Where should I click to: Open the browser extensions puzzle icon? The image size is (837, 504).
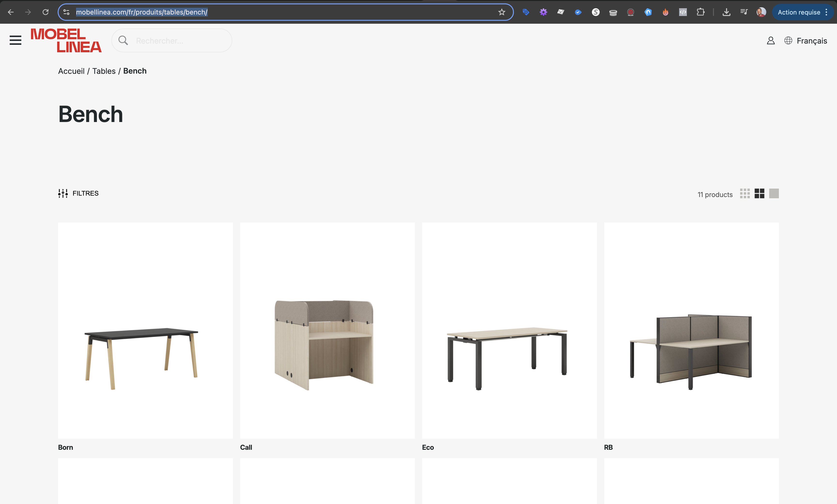click(700, 12)
